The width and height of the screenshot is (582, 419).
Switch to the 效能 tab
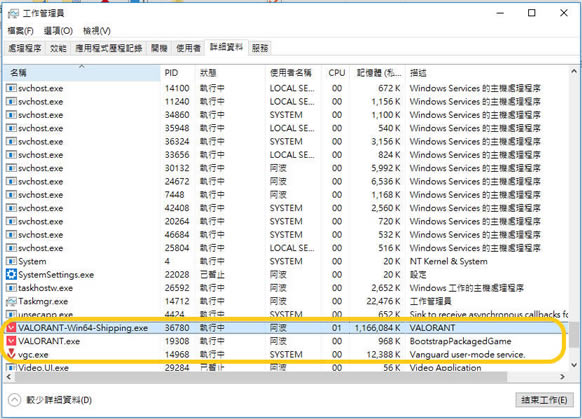point(58,48)
